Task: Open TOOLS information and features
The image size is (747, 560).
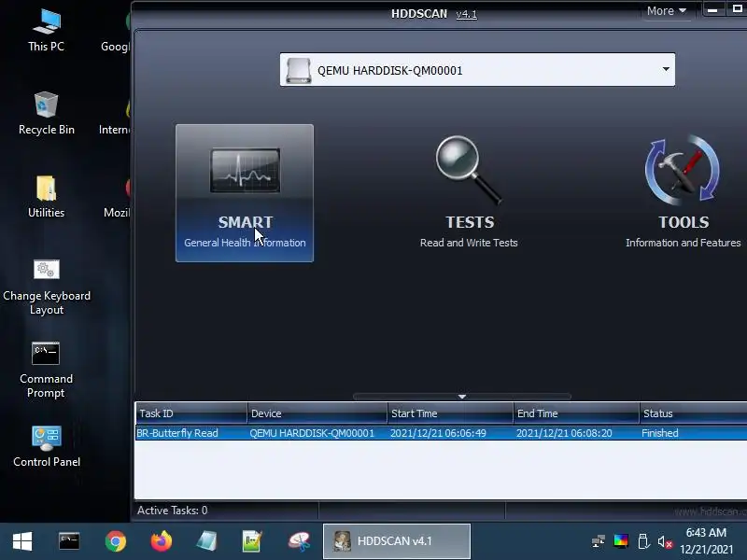Action: [683, 192]
